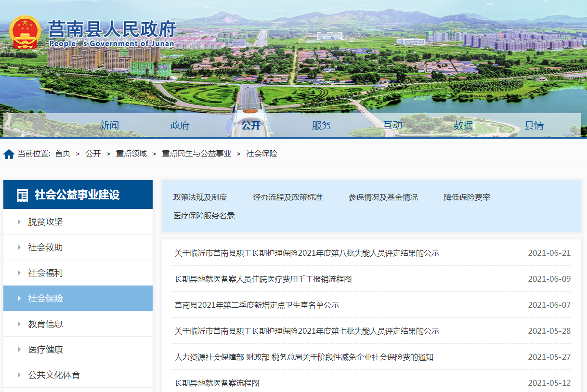Click the date 2021-06-09
This screenshot has width=587, height=392.
click(x=549, y=279)
